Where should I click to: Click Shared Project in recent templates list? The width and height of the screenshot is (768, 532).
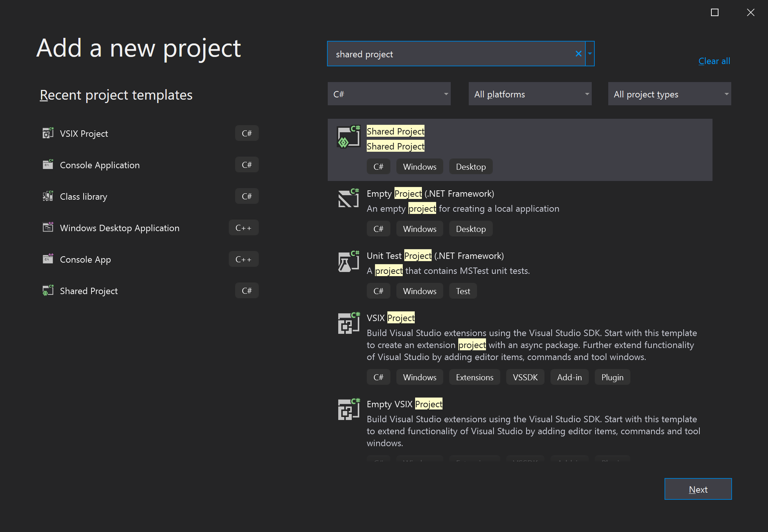(x=89, y=290)
